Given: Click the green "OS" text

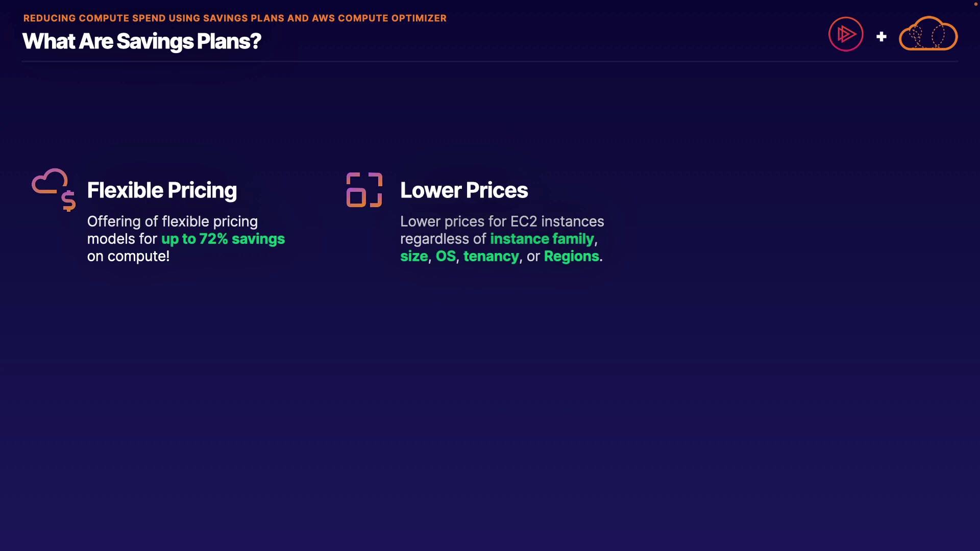Looking at the screenshot, I should click(x=446, y=256).
